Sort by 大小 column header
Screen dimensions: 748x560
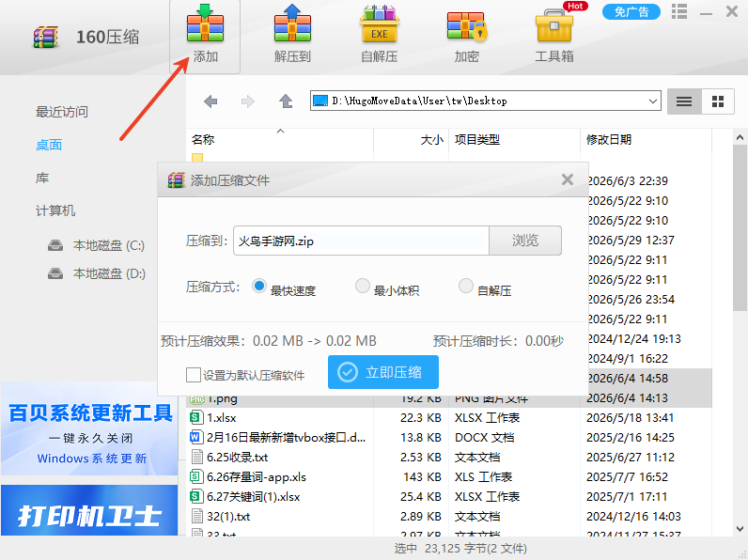click(x=412, y=139)
